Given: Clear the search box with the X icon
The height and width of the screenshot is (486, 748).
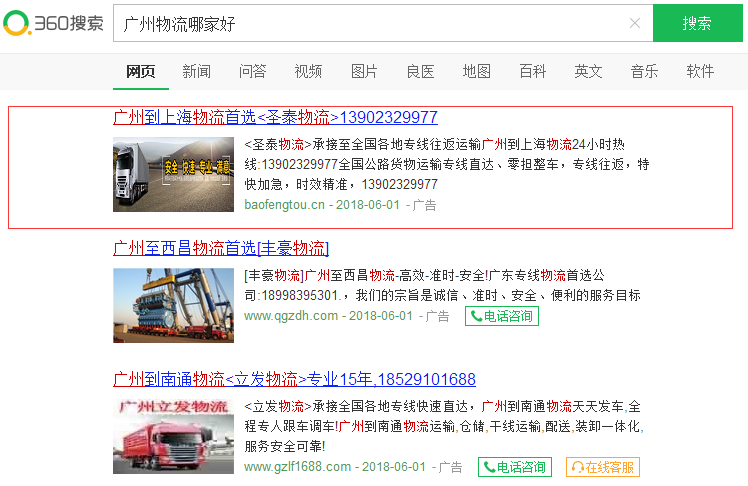Looking at the screenshot, I should 634,24.
